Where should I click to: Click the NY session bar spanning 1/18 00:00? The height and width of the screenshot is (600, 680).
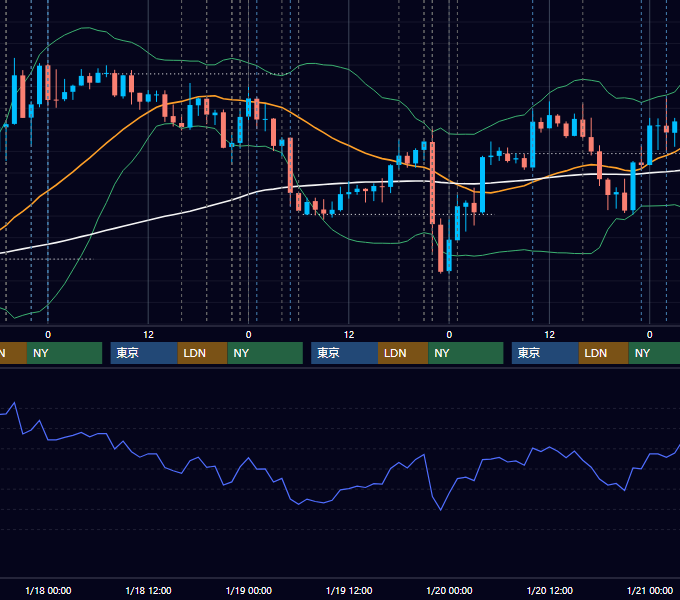[x=64, y=353]
